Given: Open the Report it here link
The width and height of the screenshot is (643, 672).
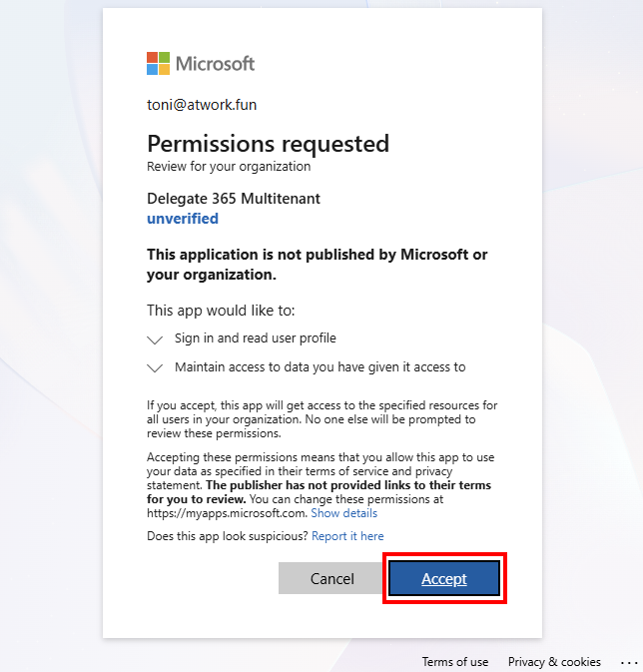Looking at the screenshot, I should click(347, 536).
